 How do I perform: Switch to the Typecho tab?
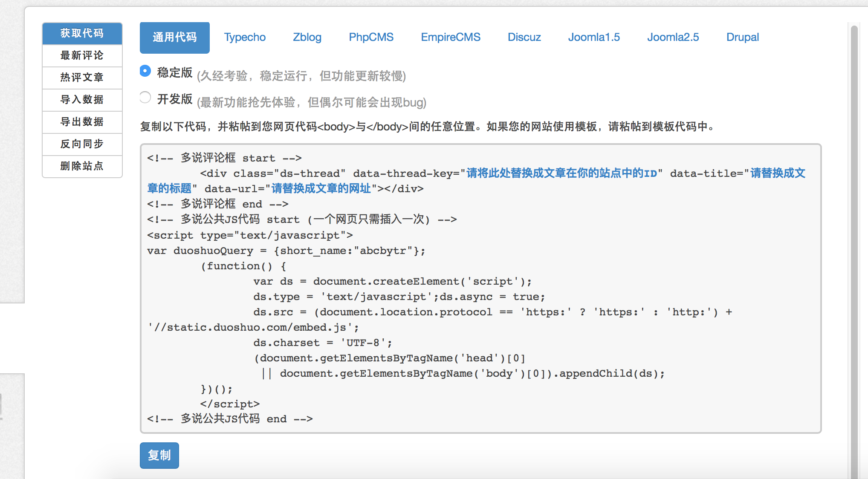[x=245, y=38]
